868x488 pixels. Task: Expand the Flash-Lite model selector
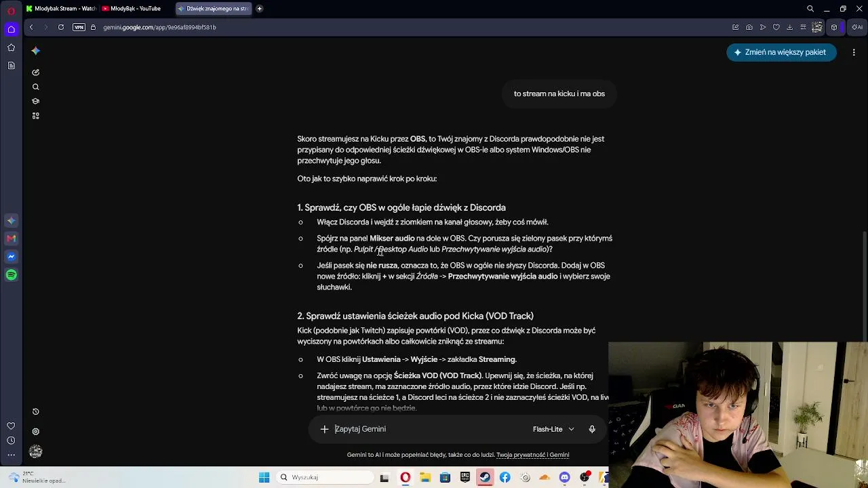coord(553,429)
